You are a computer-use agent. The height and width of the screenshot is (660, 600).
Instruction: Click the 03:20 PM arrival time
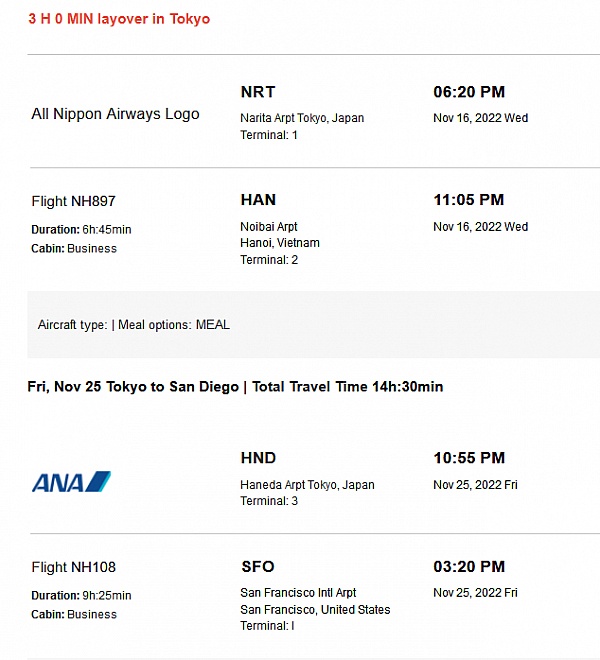[x=468, y=566]
